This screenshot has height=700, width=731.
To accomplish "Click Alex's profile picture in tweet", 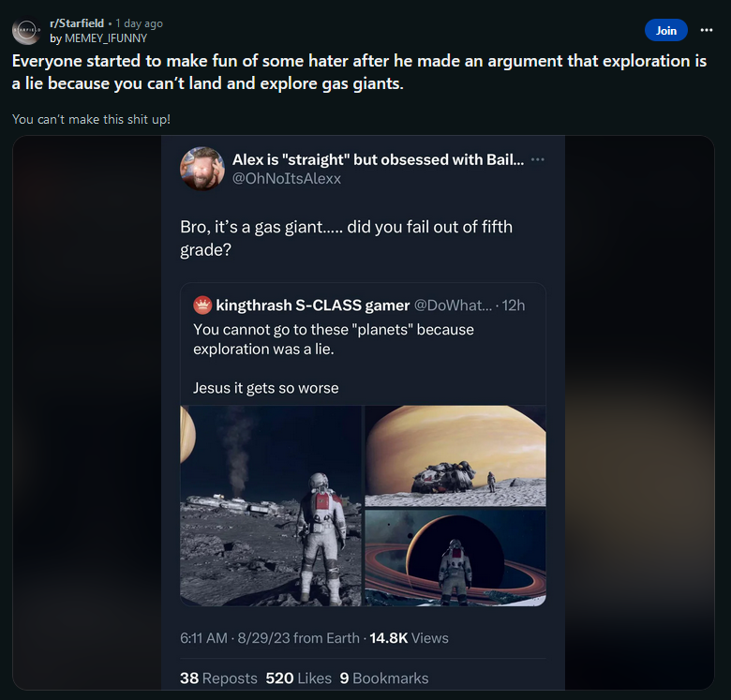I will tap(202, 169).
